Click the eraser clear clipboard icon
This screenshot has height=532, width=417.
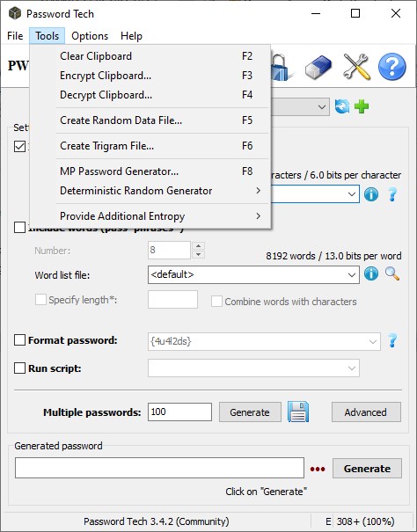tap(318, 67)
